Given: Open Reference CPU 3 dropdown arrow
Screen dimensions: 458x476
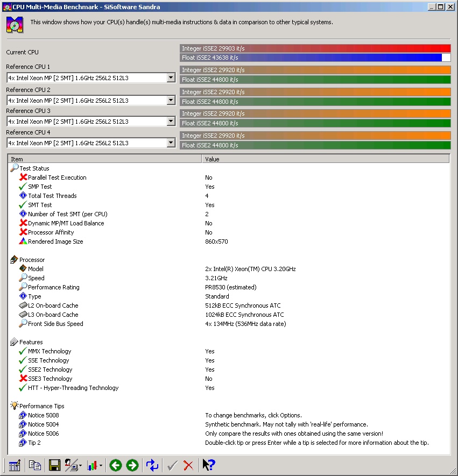Looking at the screenshot, I should [171, 122].
